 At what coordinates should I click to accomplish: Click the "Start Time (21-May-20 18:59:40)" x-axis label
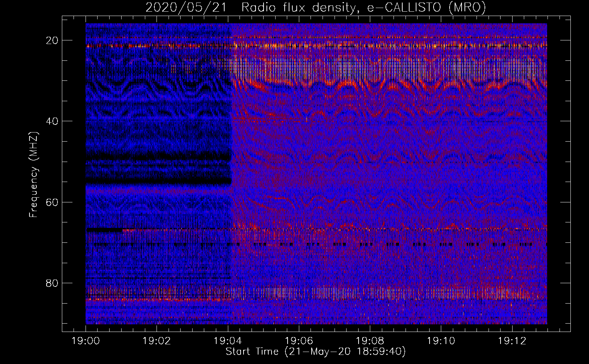tap(316, 352)
